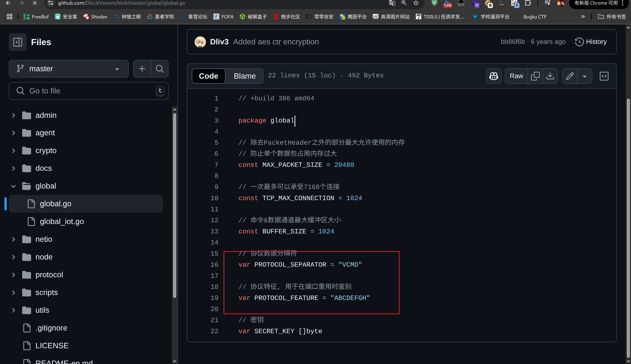The image size is (631, 364).
Task: Open the Raw file view
Action: (516, 76)
